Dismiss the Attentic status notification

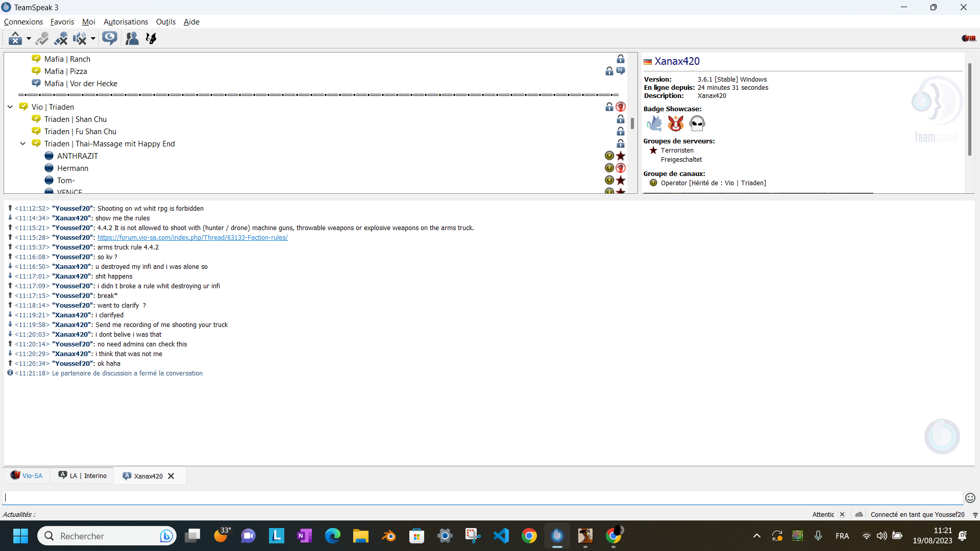(x=842, y=514)
